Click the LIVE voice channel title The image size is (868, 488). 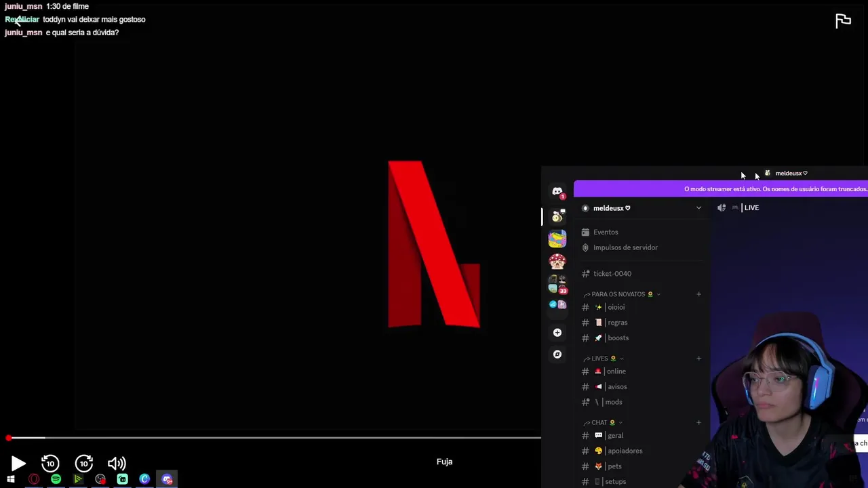pyautogui.click(x=751, y=208)
